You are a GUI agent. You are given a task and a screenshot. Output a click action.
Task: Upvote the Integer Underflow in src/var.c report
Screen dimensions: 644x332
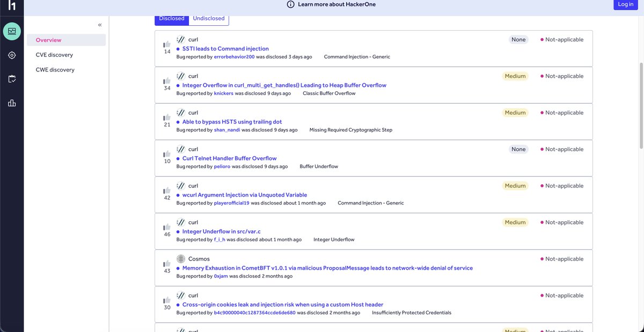(x=167, y=227)
